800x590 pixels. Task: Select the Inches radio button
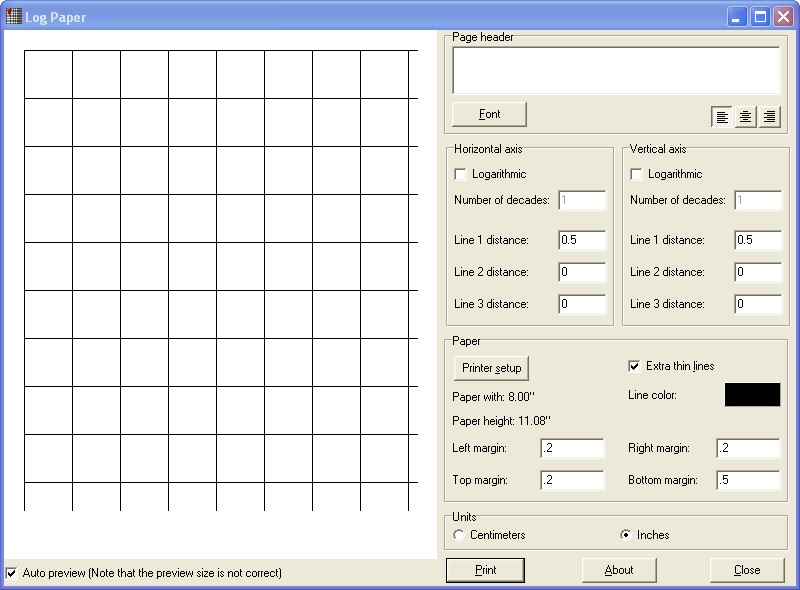point(626,535)
